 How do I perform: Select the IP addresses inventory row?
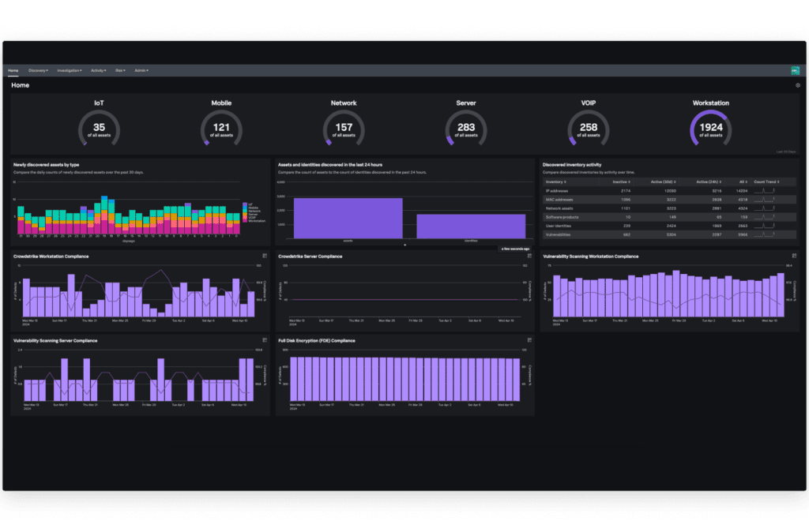point(668,191)
